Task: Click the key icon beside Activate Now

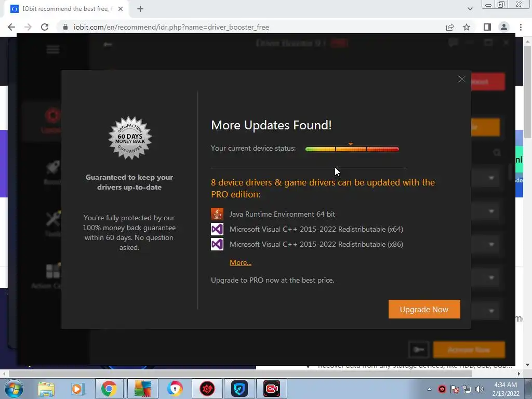Action: click(x=419, y=350)
